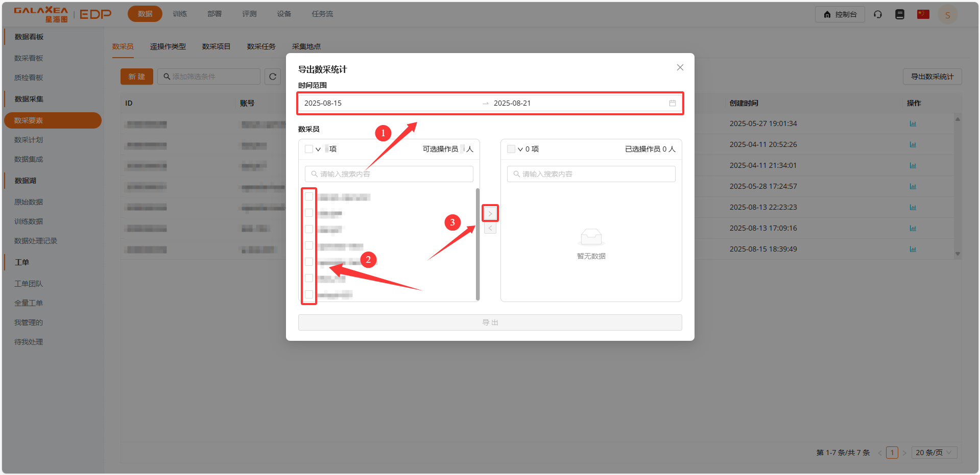Toggle select-all checkbox in selected operators panel
Viewport: 980px width, 475px height.
coord(511,149)
